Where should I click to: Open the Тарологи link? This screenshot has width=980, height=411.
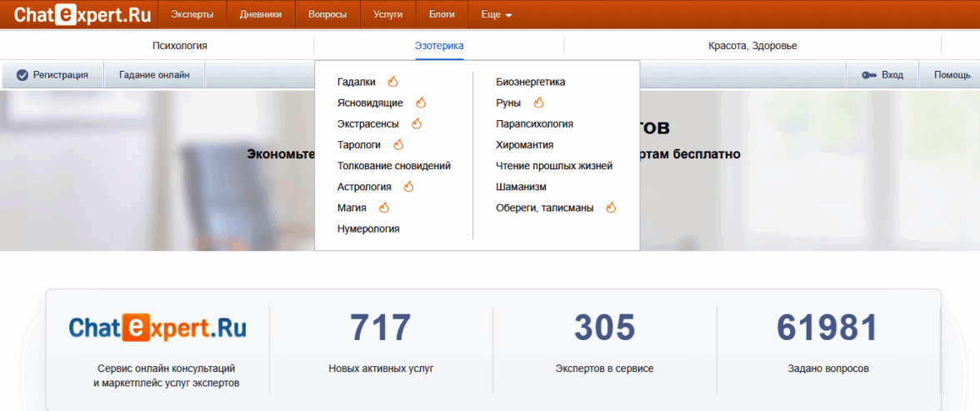pyautogui.click(x=358, y=144)
